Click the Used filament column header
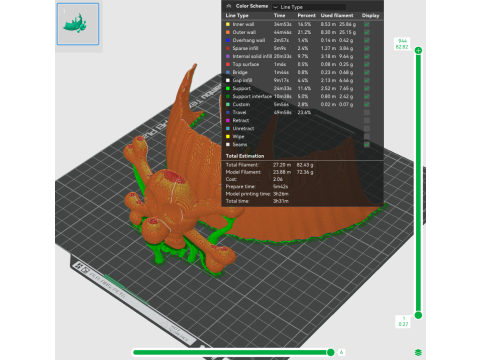The image size is (480, 360). point(337,16)
